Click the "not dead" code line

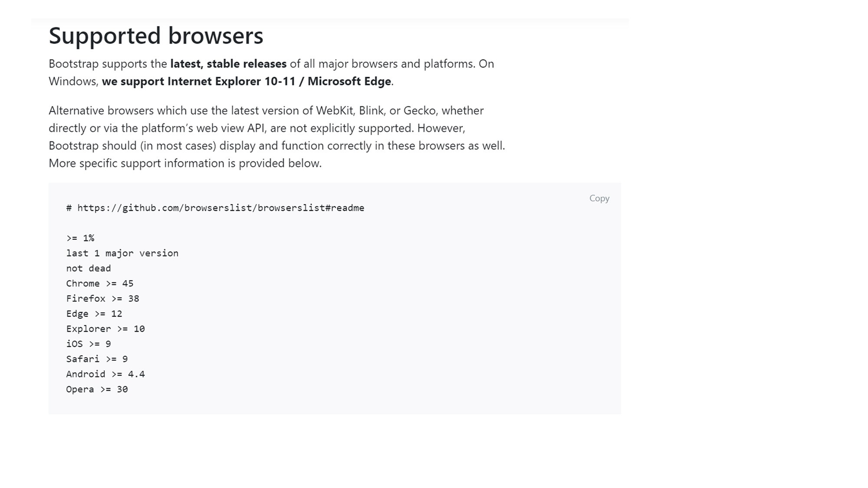click(x=89, y=268)
